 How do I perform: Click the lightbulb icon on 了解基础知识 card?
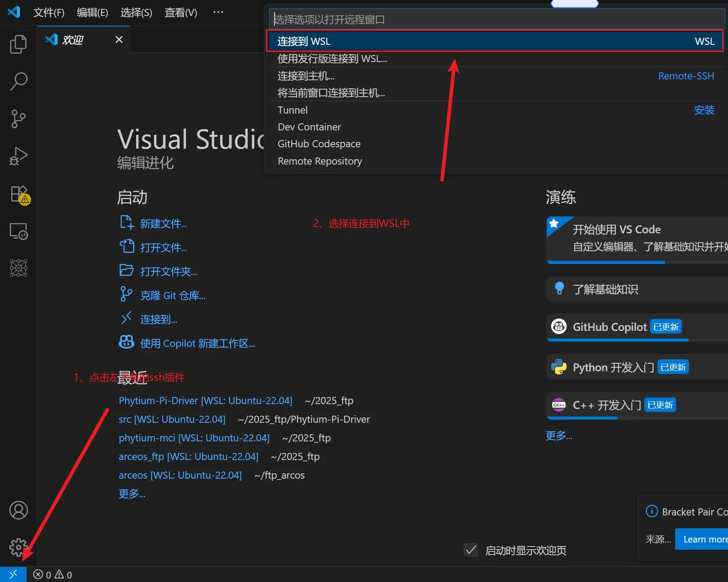pyautogui.click(x=560, y=288)
